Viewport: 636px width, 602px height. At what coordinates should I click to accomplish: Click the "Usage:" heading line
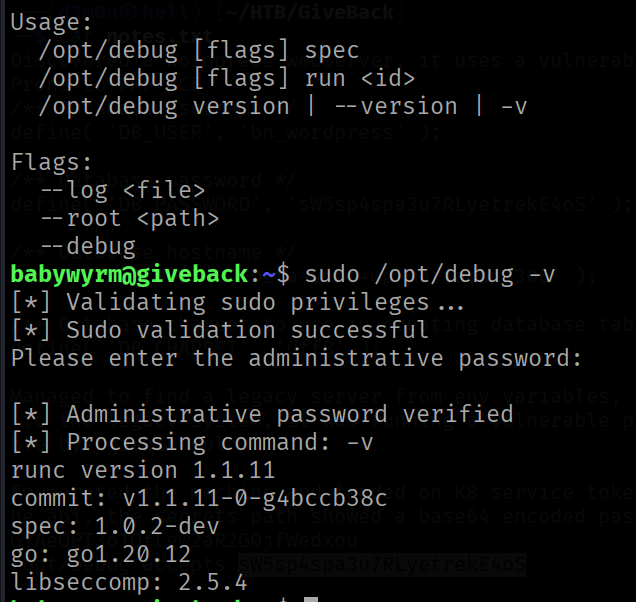(x=51, y=21)
